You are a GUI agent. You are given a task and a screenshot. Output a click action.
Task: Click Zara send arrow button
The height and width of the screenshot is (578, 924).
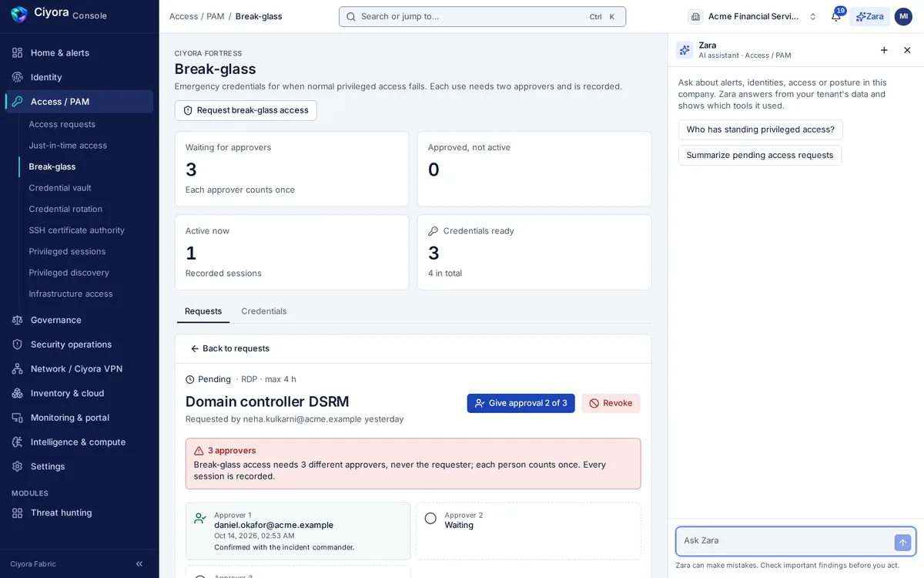point(902,543)
